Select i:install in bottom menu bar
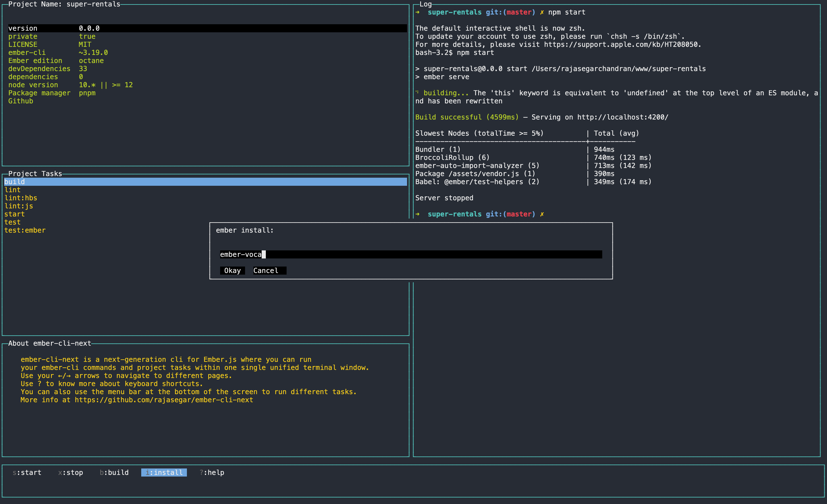This screenshot has width=827, height=504. [164, 472]
